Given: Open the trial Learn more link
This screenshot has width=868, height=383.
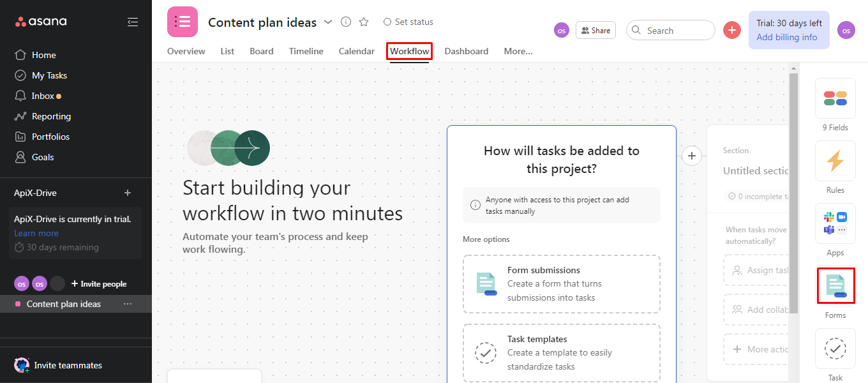Looking at the screenshot, I should point(36,233).
